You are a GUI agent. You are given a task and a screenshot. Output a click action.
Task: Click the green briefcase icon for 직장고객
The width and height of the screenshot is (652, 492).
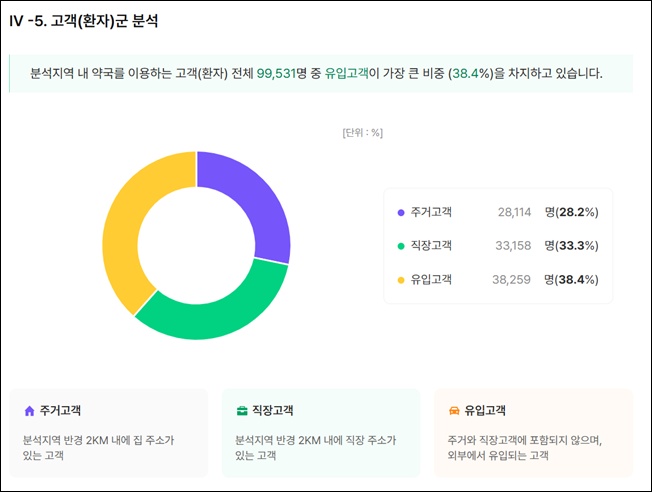pos(242,411)
